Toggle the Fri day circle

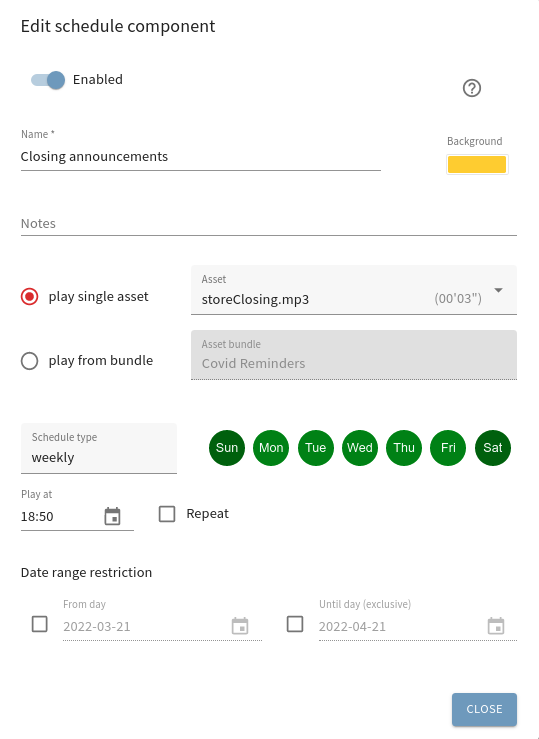pos(448,448)
